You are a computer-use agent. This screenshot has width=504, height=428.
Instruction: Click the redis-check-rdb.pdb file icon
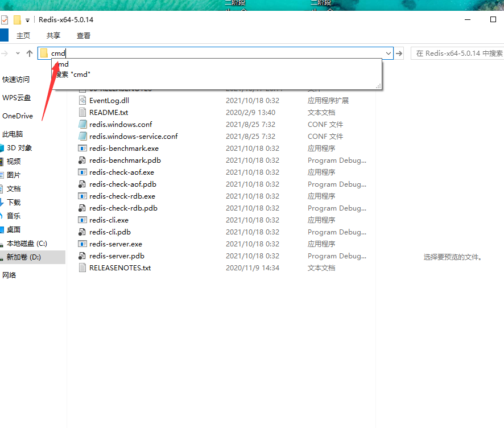point(82,208)
